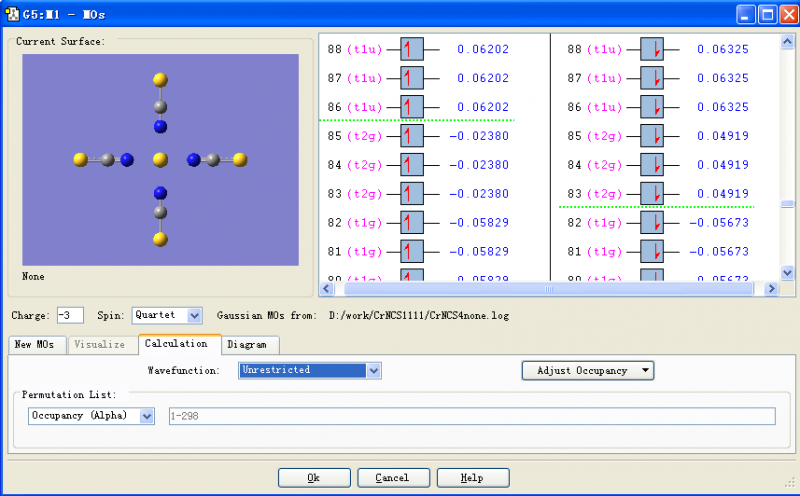Toggle beta orbital 88 (t1u) occupancy box
The height and width of the screenshot is (496, 800).
tap(652, 49)
